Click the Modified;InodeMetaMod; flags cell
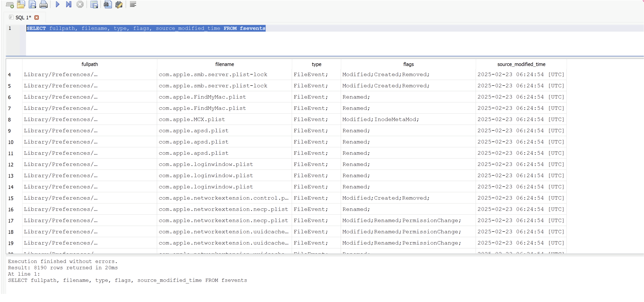This screenshot has height=302, width=644. (x=380, y=119)
